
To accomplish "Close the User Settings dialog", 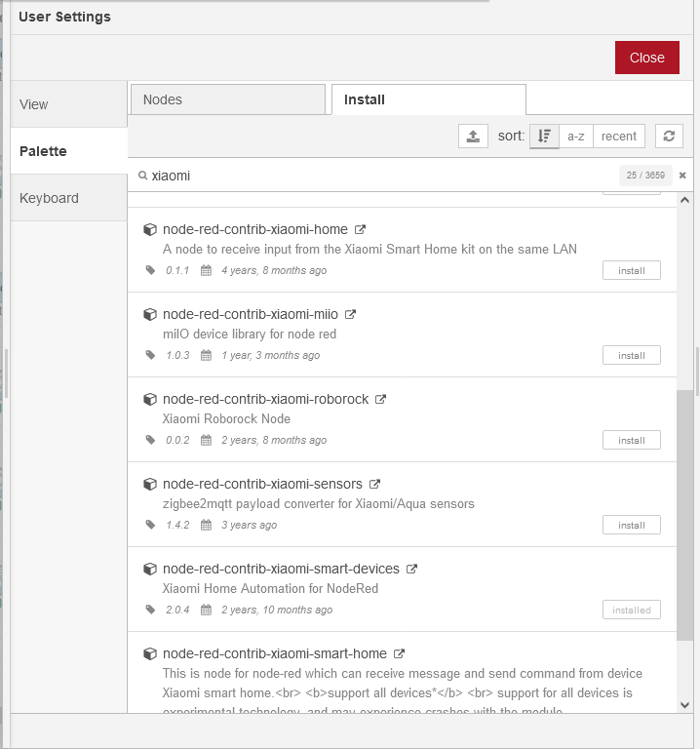I will 647,58.
